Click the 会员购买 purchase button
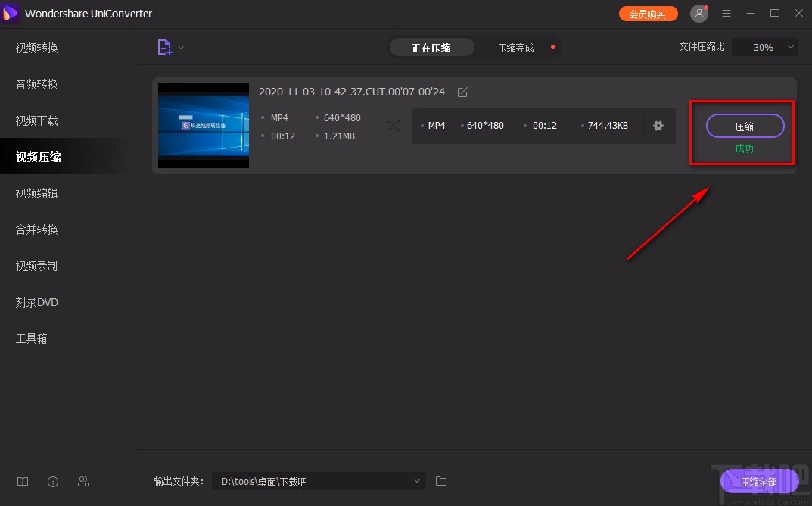The width and height of the screenshot is (812, 506). click(648, 13)
